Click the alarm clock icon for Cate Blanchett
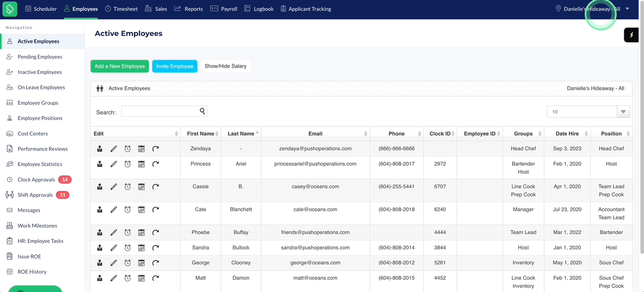The image size is (644, 292). (127, 209)
